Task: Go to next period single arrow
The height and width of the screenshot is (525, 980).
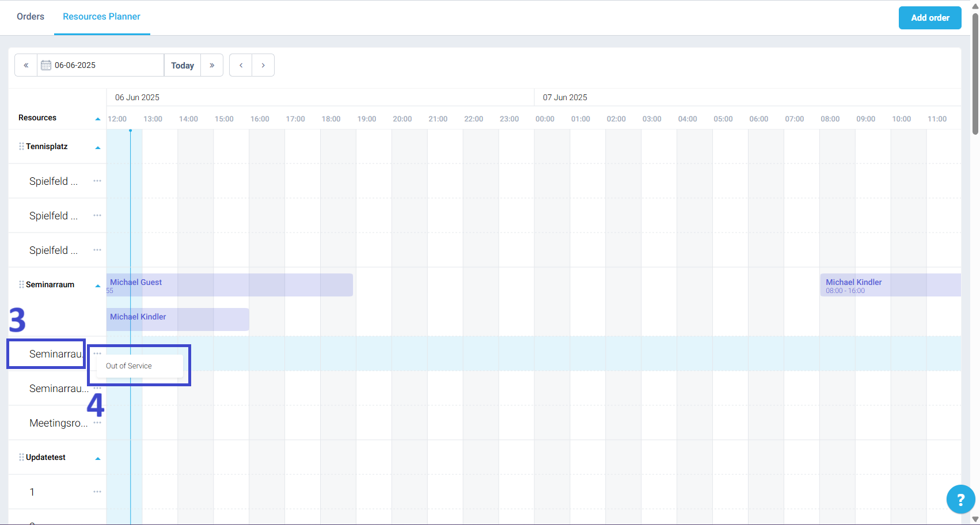Action: click(x=263, y=65)
